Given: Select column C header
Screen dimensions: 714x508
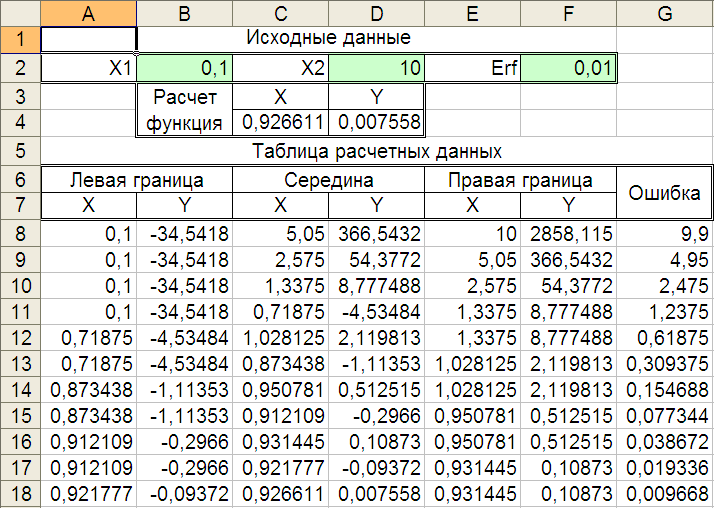Looking at the screenshot, I should 280,13.
